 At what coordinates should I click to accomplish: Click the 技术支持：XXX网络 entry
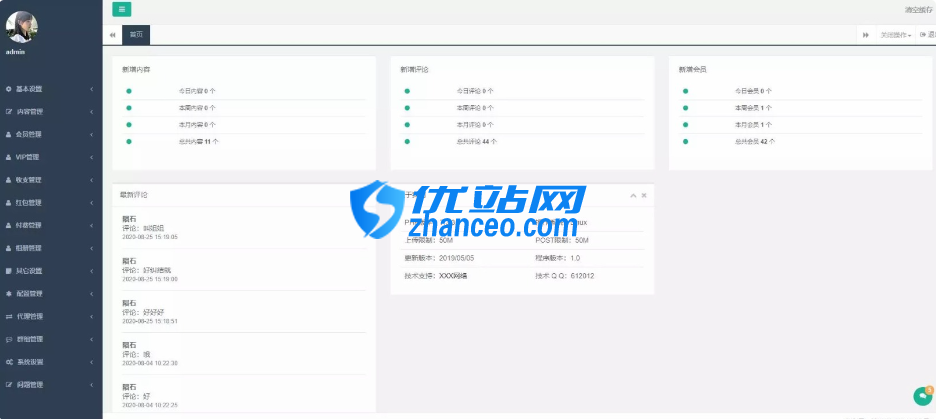point(436,276)
